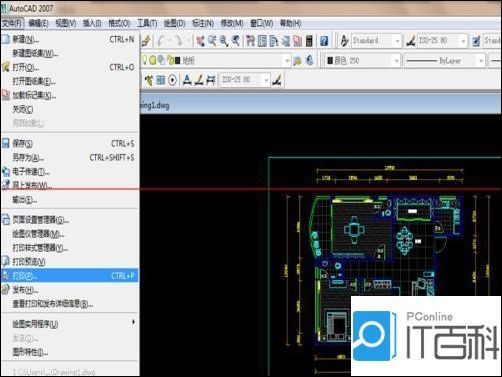Open the Dimension Style icon beside ISO-25
The height and width of the screenshot is (377, 502).
[411, 41]
